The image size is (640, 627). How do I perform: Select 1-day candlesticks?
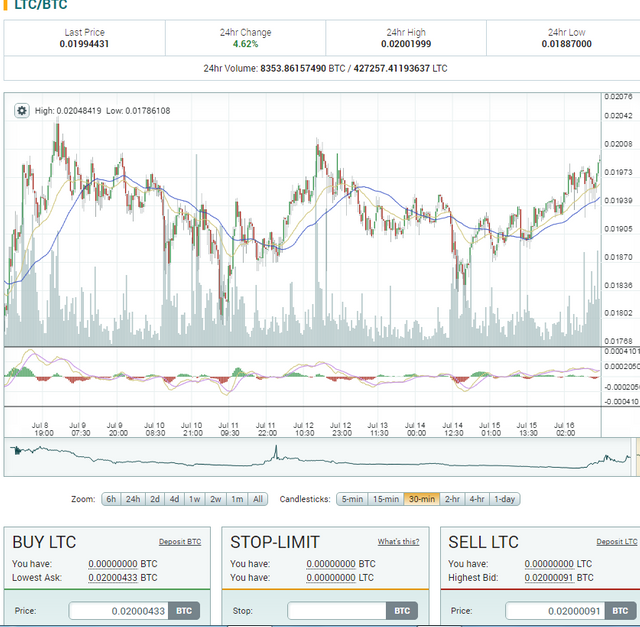click(504, 499)
